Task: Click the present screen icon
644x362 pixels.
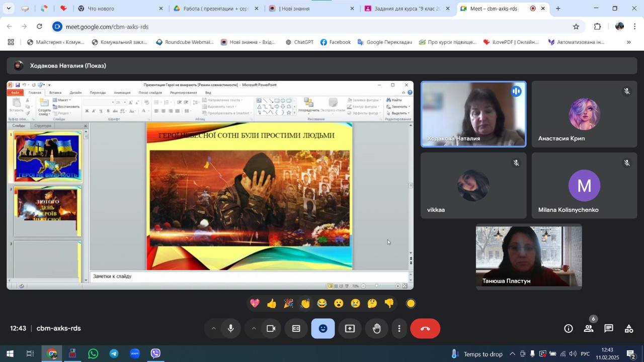Action: tap(350, 329)
